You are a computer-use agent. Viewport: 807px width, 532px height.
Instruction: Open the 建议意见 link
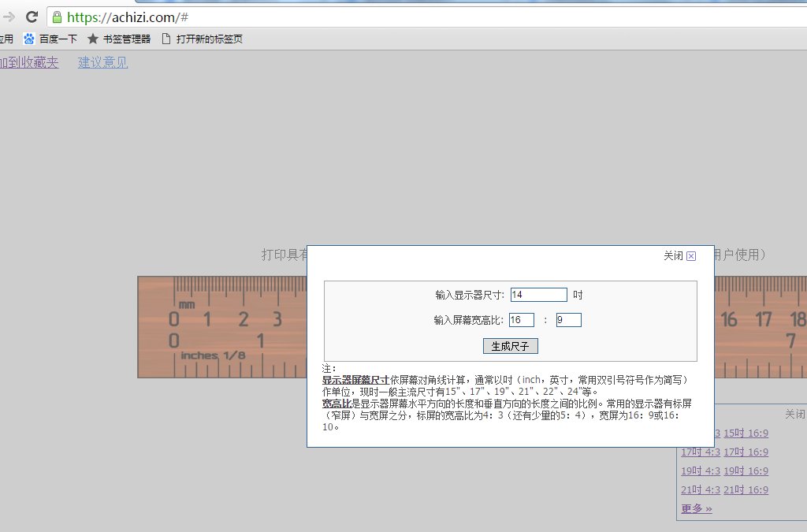(x=102, y=63)
